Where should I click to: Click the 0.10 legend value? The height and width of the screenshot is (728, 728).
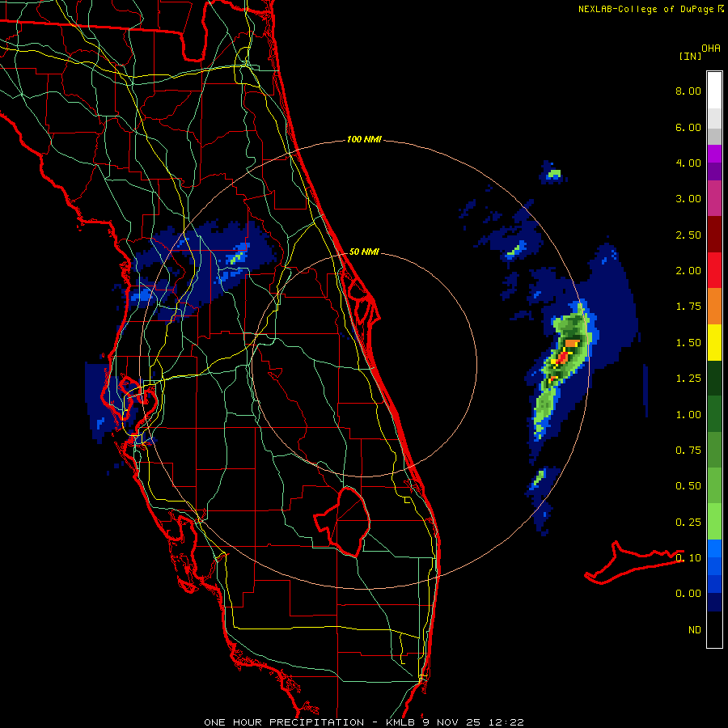coord(688,558)
